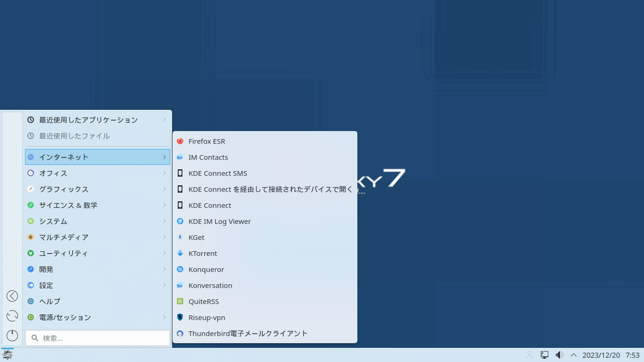This screenshot has width=644, height=362.
Task: Click the application launcher icon in taskbar
Action: tap(8, 355)
